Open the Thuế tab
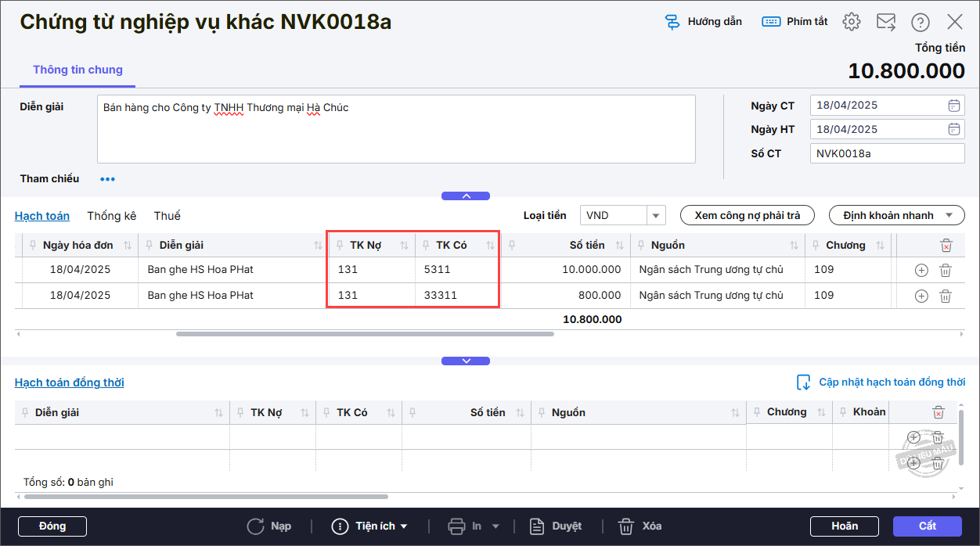980x546 pixels. click(168, 216)
